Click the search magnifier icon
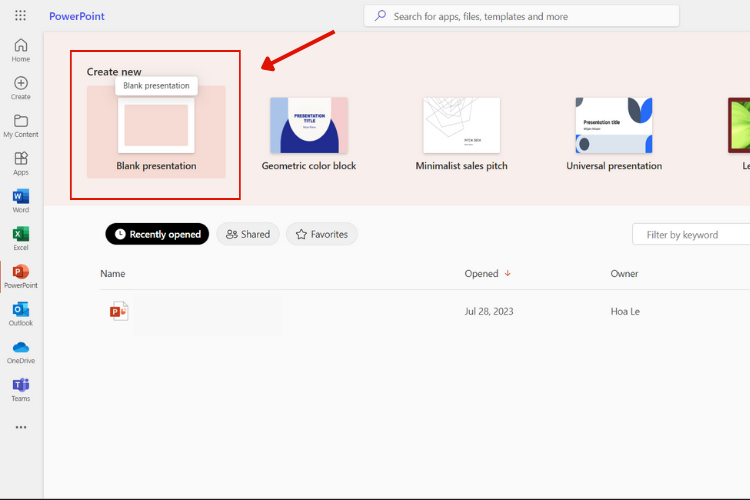750x500 pixels. tap(380, 16)
